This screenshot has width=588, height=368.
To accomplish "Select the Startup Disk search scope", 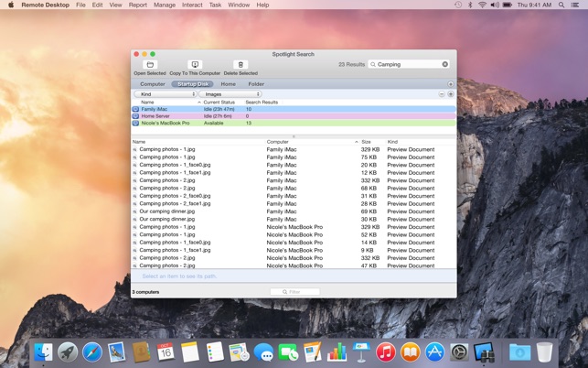I will (194, 84).
